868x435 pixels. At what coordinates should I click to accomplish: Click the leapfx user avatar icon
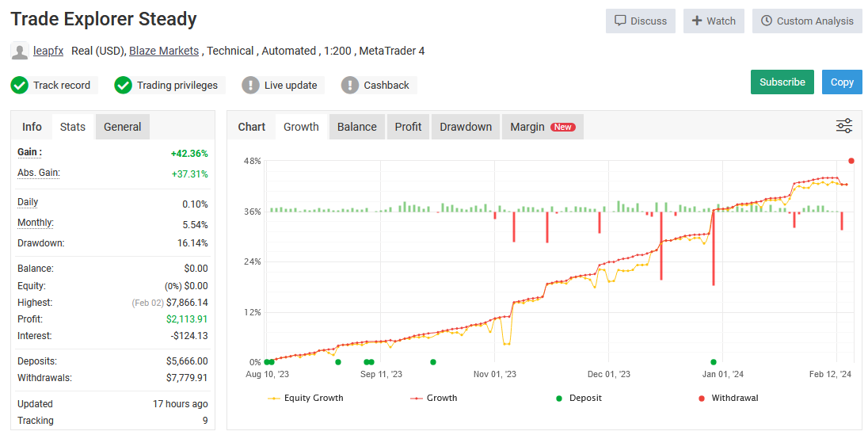coord(20,52)
